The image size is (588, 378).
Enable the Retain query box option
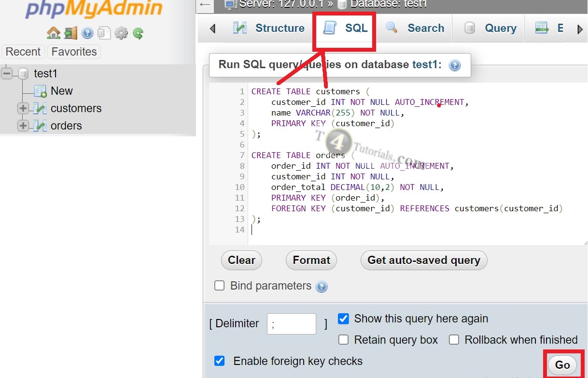click(x=343, y=340)
